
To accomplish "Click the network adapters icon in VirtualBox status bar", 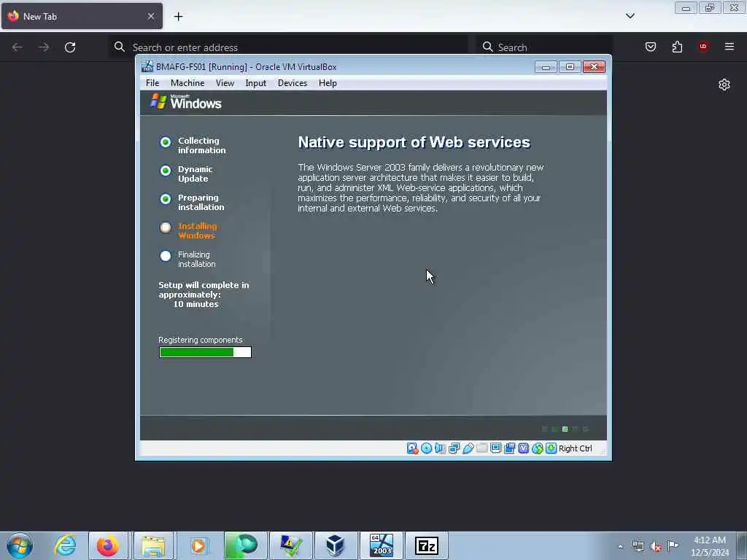I will [454, 448].
